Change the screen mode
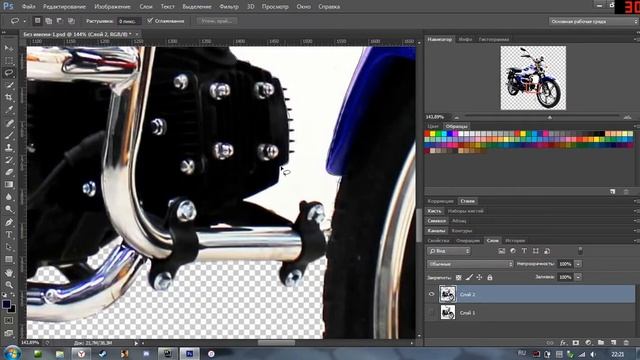640x360 pixels. [9, 333]
